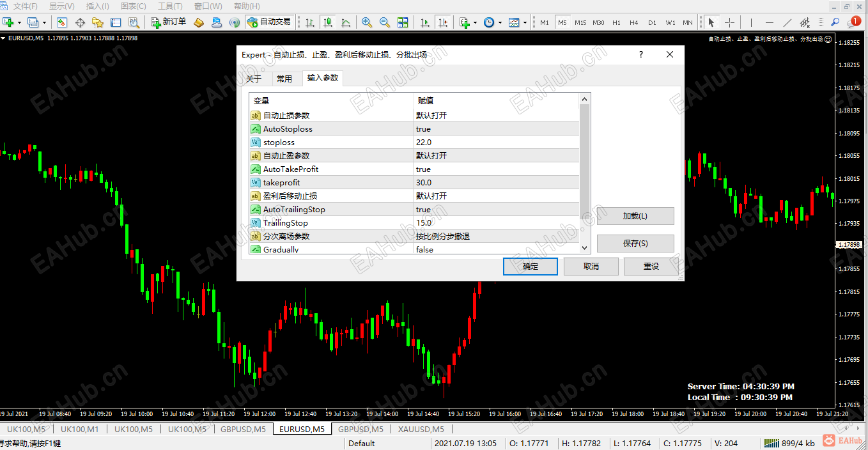This screenshot has height=450, width=868.
Task: Click the zoom out magnifier icon
Action: point(385,22)
